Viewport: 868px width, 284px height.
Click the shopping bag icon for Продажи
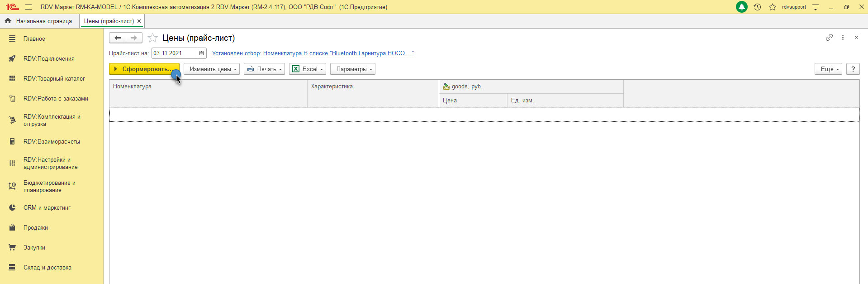[x=12, y=227]
